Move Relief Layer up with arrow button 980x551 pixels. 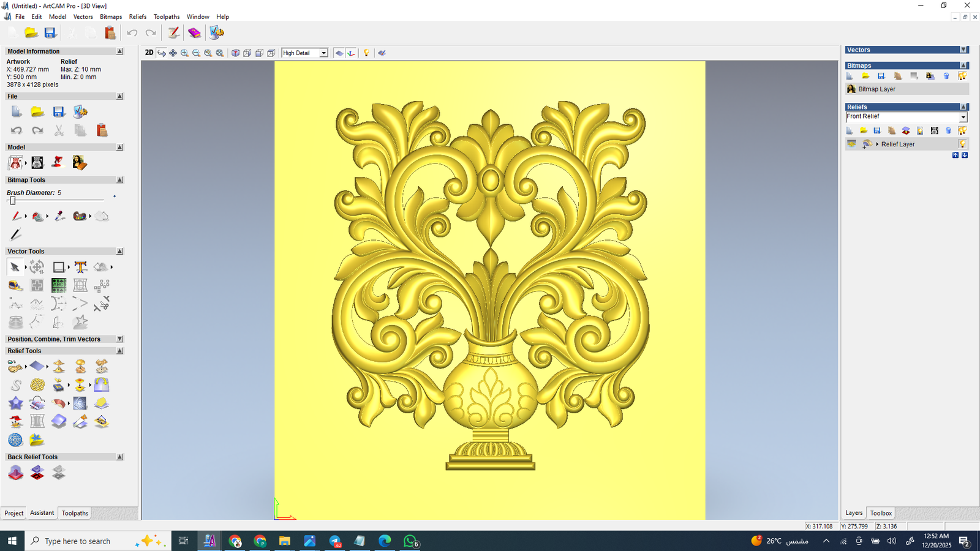tap(956, 156)
